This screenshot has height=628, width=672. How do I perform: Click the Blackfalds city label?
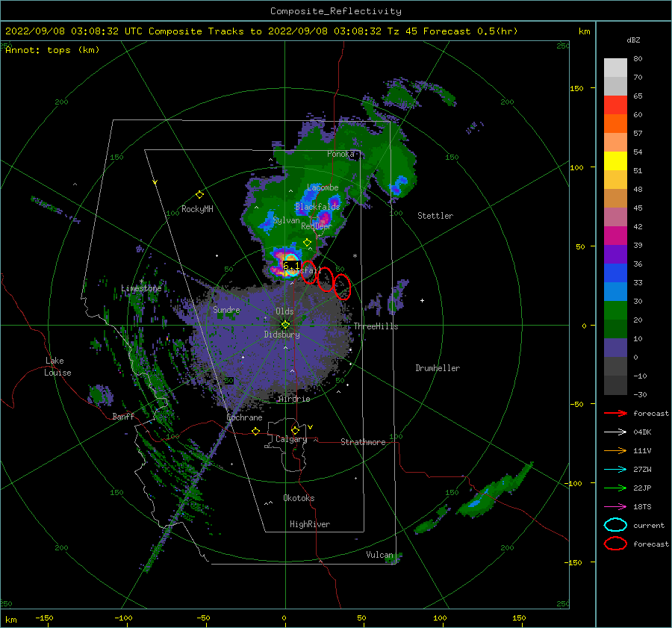pos(317,207)
